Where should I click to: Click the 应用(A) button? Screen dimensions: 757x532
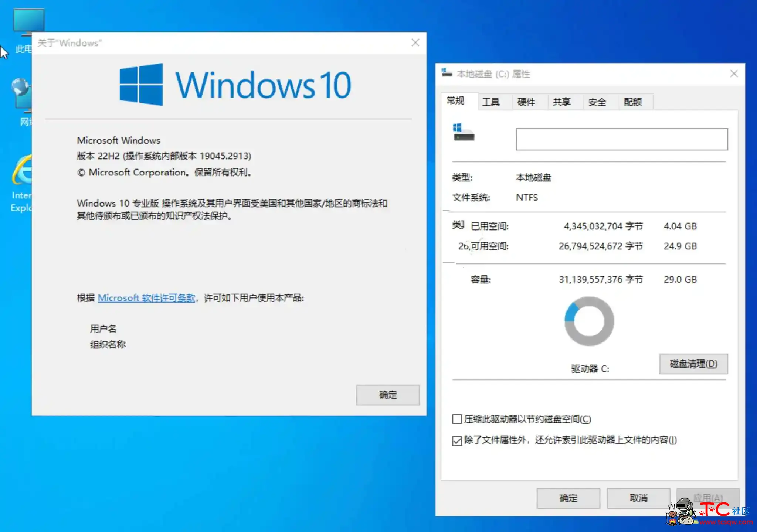[x=708, y=498]
